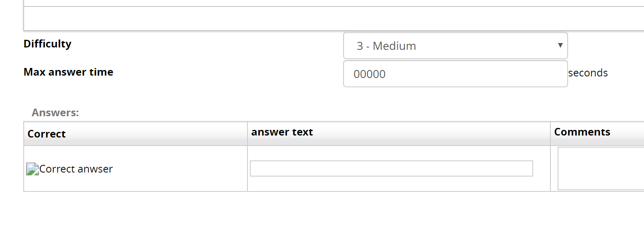
Task: Click the Answers: section heading
Action: pyautogui.click(x=55, y=113)
